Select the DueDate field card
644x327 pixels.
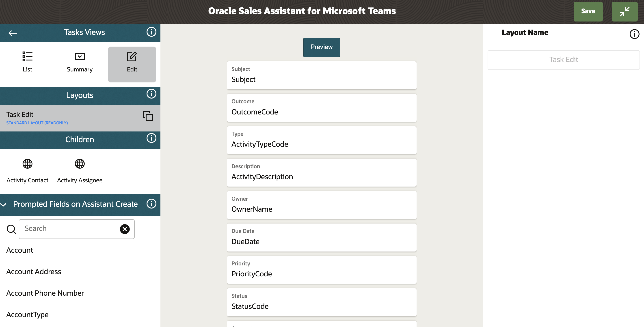[322, 237]
